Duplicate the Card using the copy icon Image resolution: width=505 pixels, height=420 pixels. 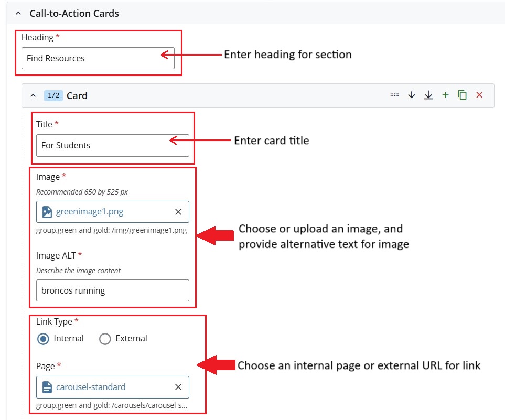tap(462, 95)
